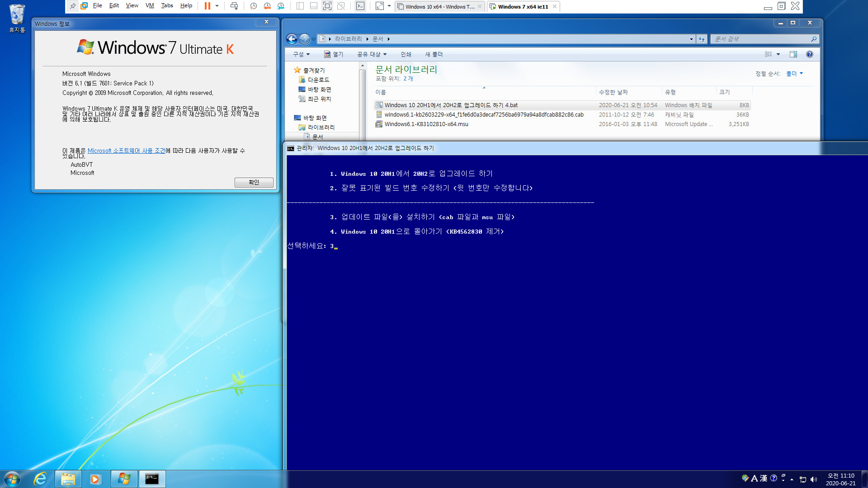
Task: Show or hide the VMware library sidebar
Action: pos(300,6)
